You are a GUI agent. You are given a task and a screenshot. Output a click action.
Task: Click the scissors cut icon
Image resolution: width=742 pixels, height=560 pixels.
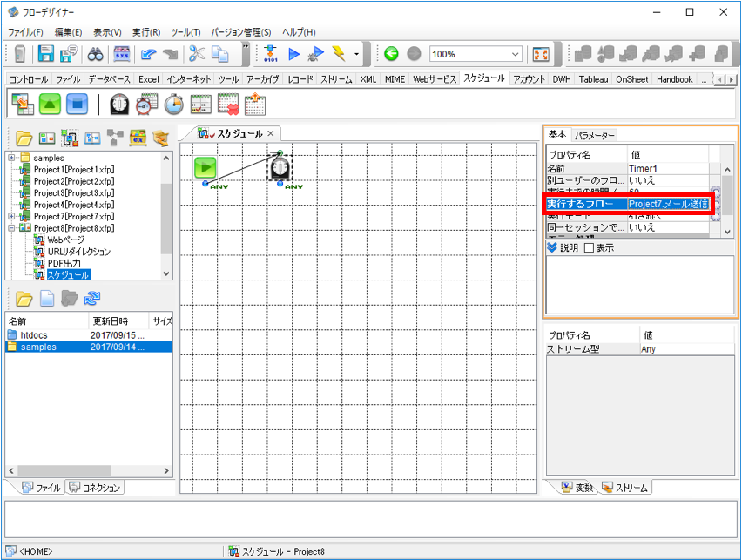point(197,53)
